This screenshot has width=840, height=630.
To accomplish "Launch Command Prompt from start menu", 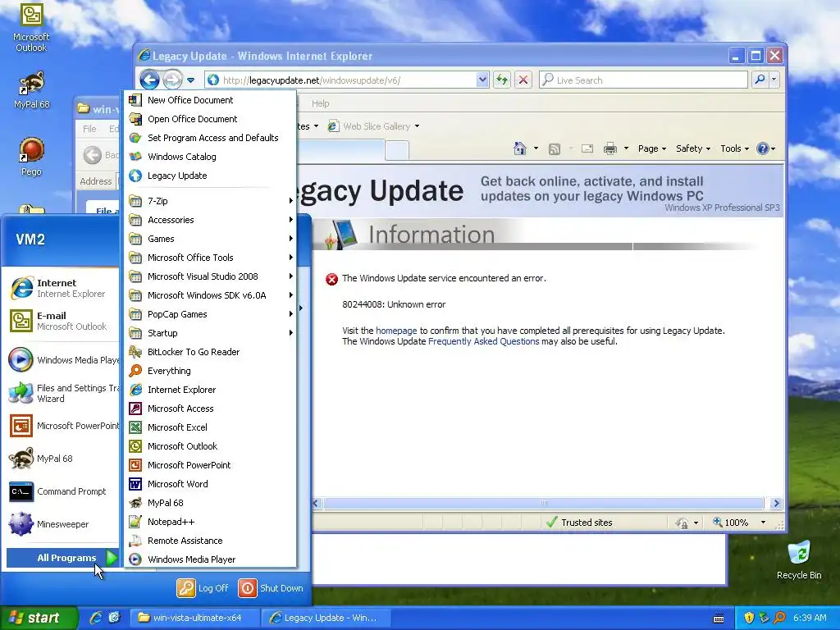I will pyautogui.click(x=62, y=492).
